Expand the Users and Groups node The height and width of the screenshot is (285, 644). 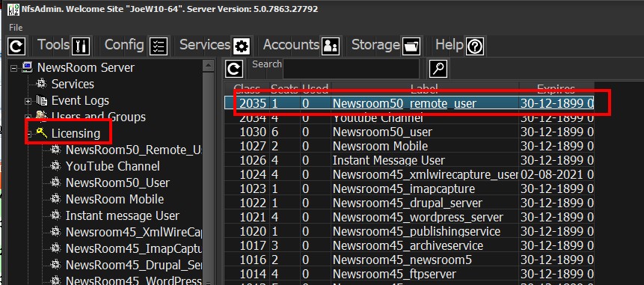[28, 117]
